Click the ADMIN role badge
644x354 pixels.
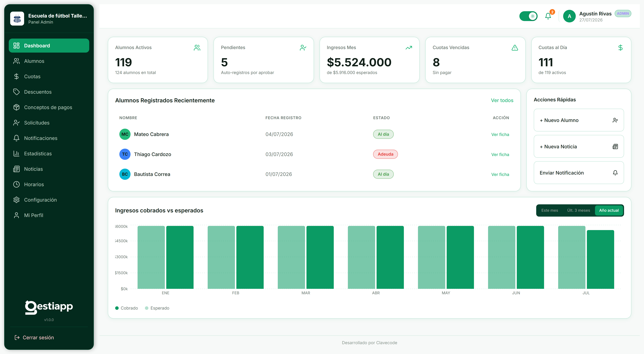click(x=623, y=13)
